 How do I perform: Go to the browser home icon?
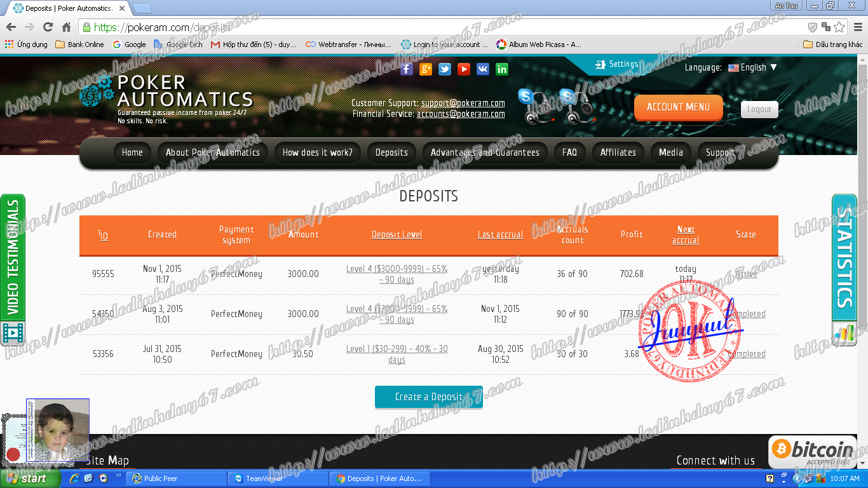coord(66,27)
